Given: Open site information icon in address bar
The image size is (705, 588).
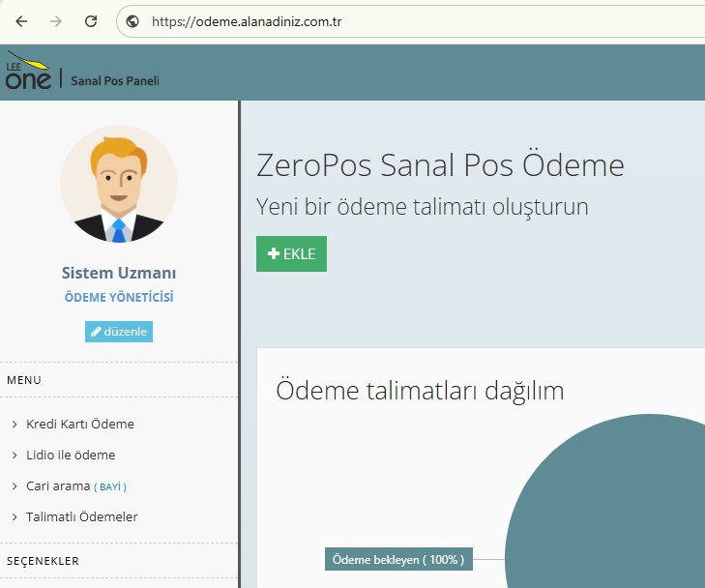Looking at the screenshot, I should click(x=133, y=21).
